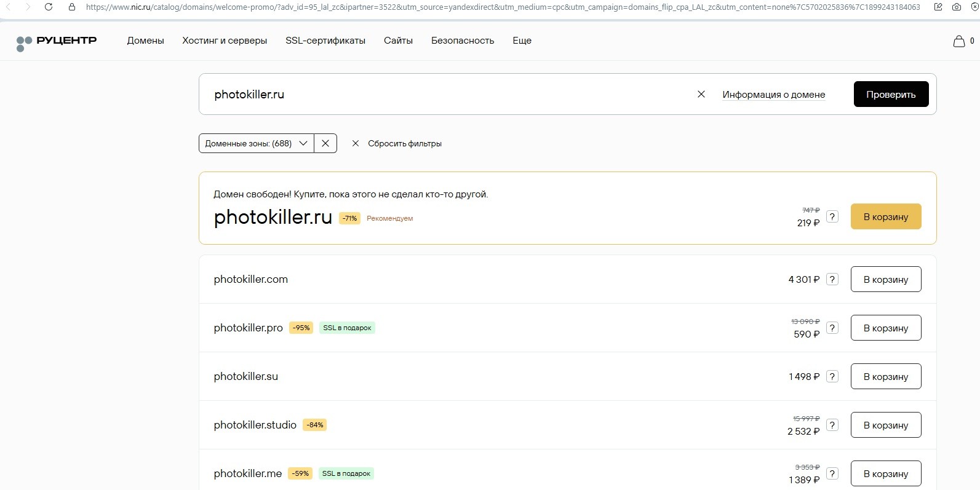Click the help icon for photokiller.pro price

click(x=832, y=328)
